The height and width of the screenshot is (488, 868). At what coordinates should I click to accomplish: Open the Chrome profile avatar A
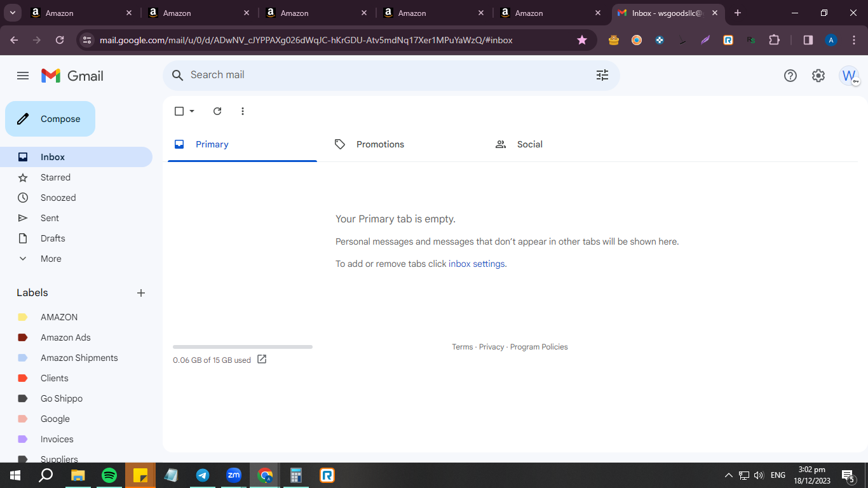click(x=831, y=40)
